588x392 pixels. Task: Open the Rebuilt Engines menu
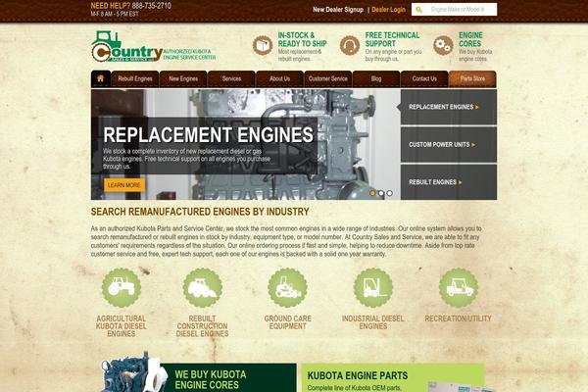coord(135,78)
